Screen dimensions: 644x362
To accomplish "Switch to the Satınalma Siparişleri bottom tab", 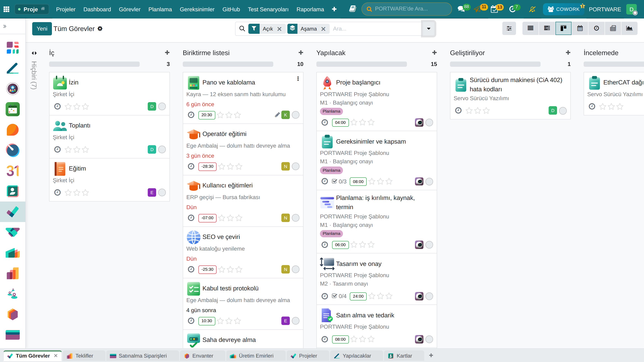I will (x=142, y=356).
